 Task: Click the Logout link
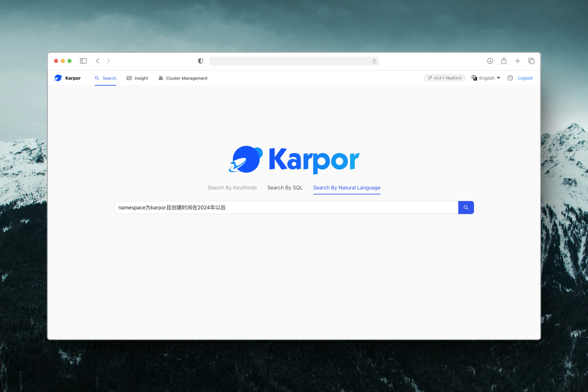tap(525, 78)
